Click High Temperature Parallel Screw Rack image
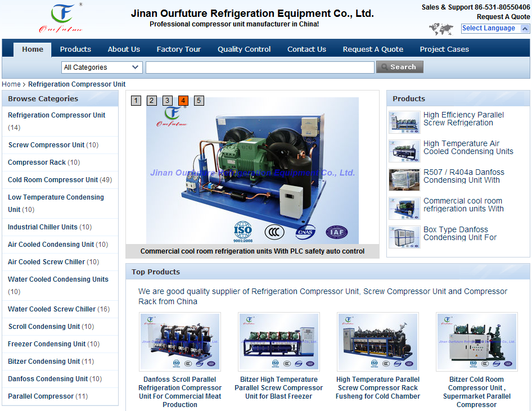Screen dimensions: 532x411 click(x=378, y=341)
